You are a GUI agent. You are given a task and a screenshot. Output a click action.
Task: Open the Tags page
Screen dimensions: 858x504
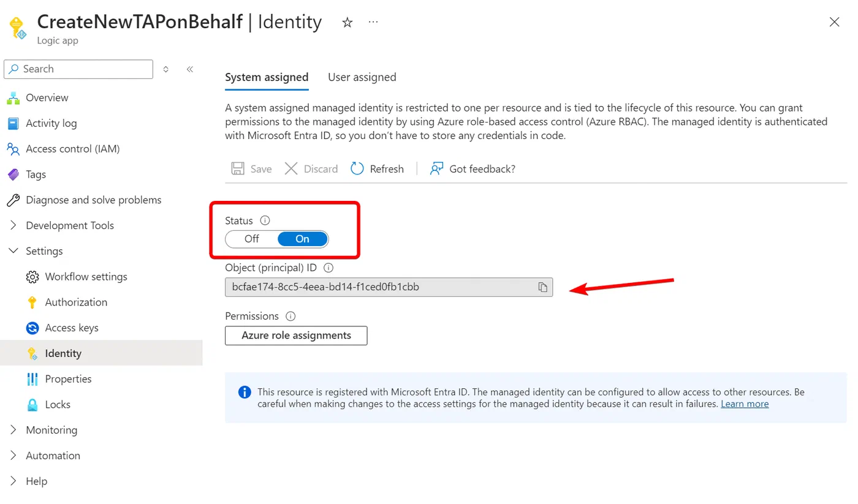pos(36,175)
